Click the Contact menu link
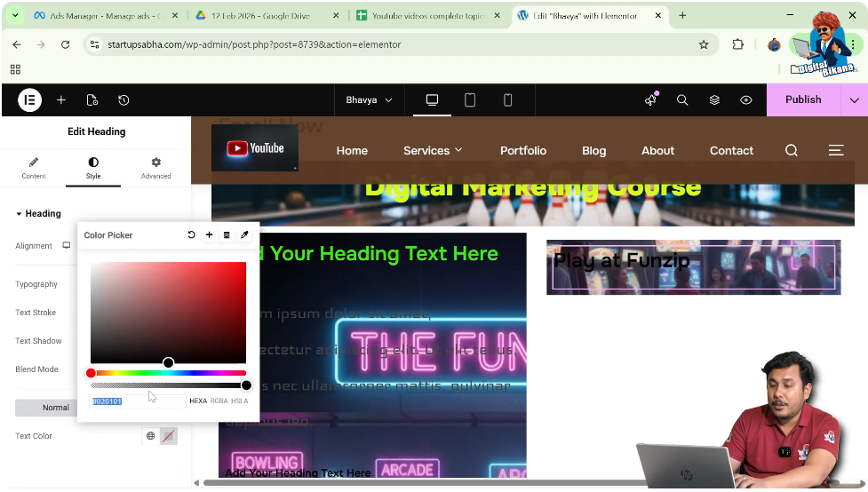Screen dimensions: 868x492 [731, 151]
